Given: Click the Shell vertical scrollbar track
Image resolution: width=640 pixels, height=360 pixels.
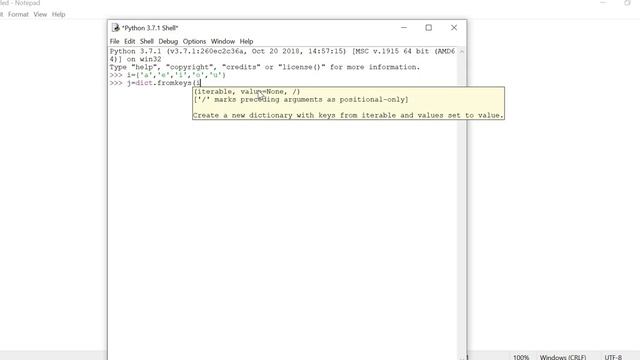Looking at the screenshot, I should click(462, 204).
